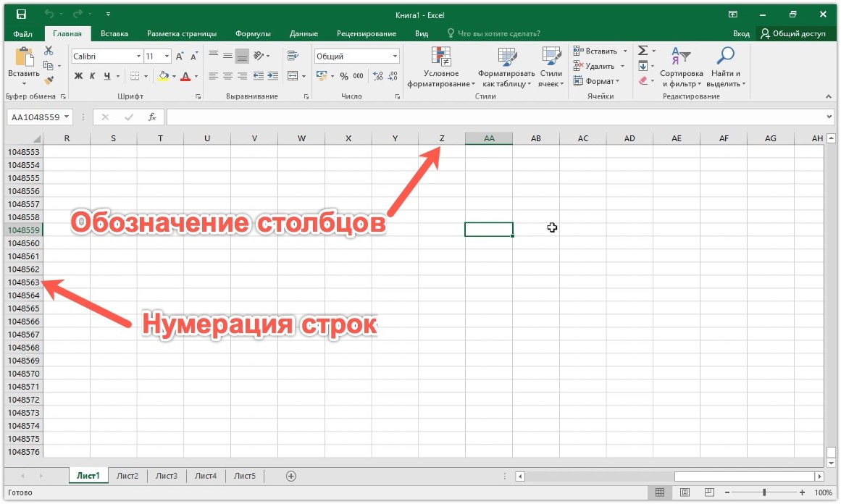Insert AutoSum with the sigma icon

point(643,51)
